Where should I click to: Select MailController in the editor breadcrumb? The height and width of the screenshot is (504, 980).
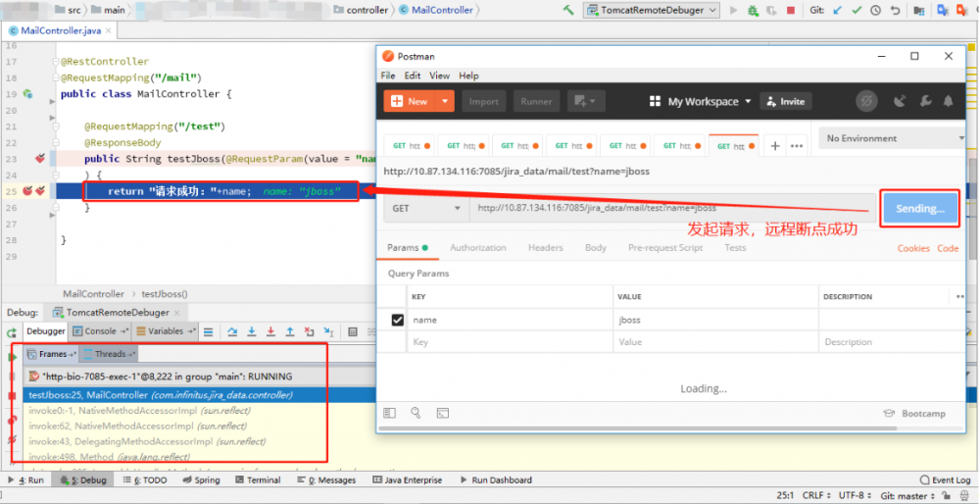(x=94, y=294)
